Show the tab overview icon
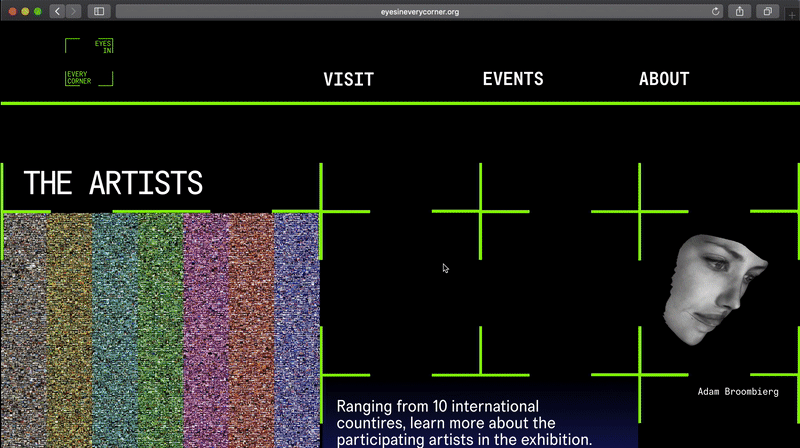The height and width of the screenshot is (448, 800). tap(767, 11)
